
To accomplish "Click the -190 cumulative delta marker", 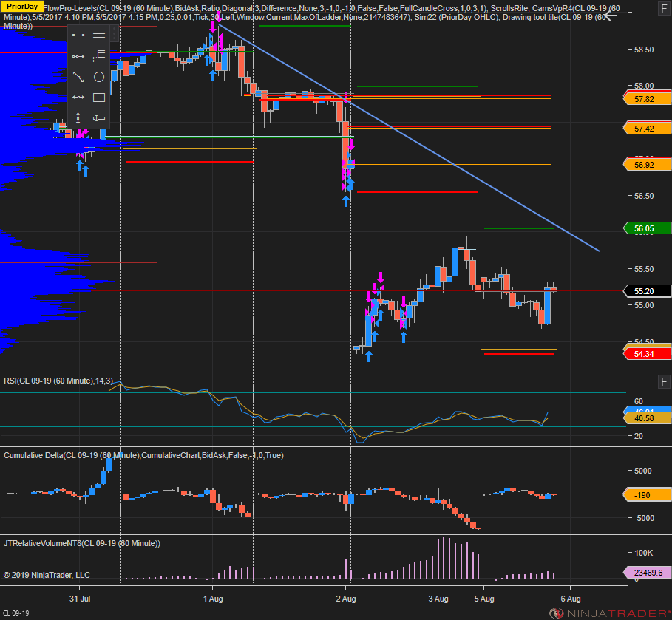I will pos(647,495).
